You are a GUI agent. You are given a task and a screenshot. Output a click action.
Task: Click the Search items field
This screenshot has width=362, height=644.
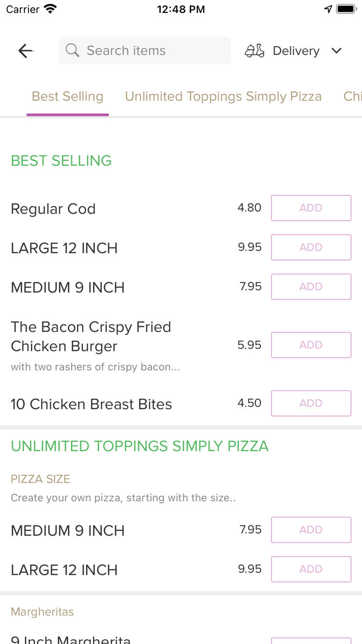pyautogui.click(x=145, y=50)
